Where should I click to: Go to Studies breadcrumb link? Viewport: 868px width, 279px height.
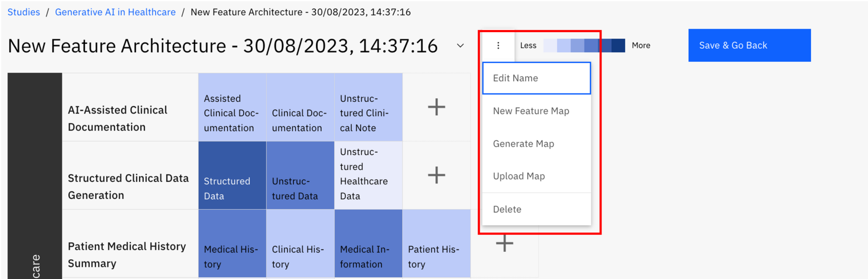(x=24, y=12)
